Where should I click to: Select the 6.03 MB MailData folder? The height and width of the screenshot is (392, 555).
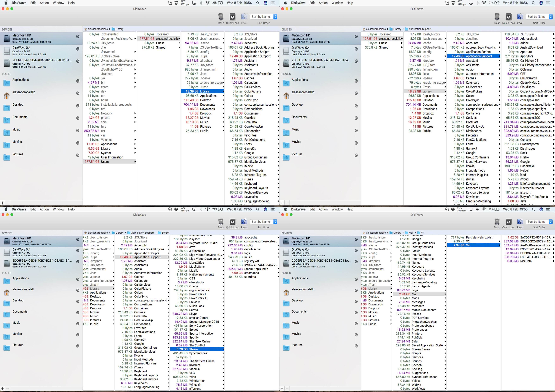point(526,261)
